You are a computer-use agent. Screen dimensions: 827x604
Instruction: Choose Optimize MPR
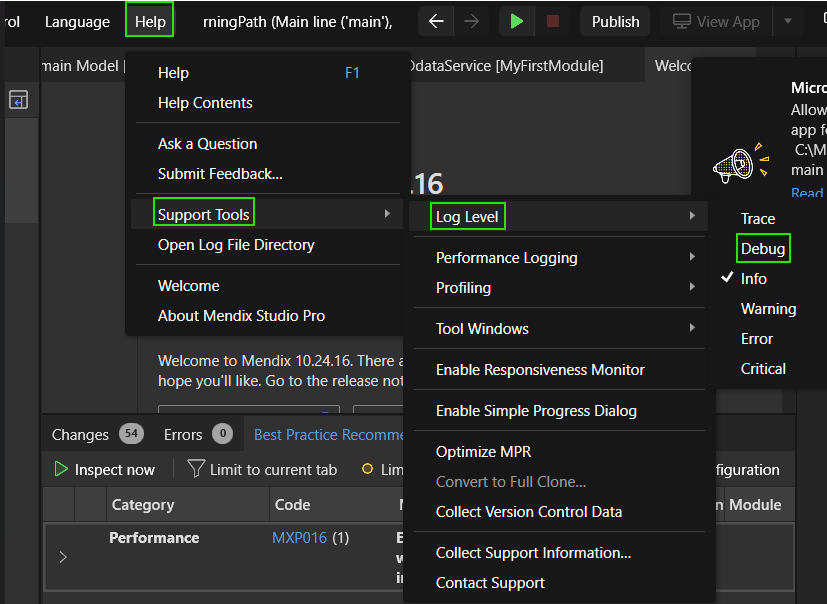pyautogui.click(x=483, y=452)
